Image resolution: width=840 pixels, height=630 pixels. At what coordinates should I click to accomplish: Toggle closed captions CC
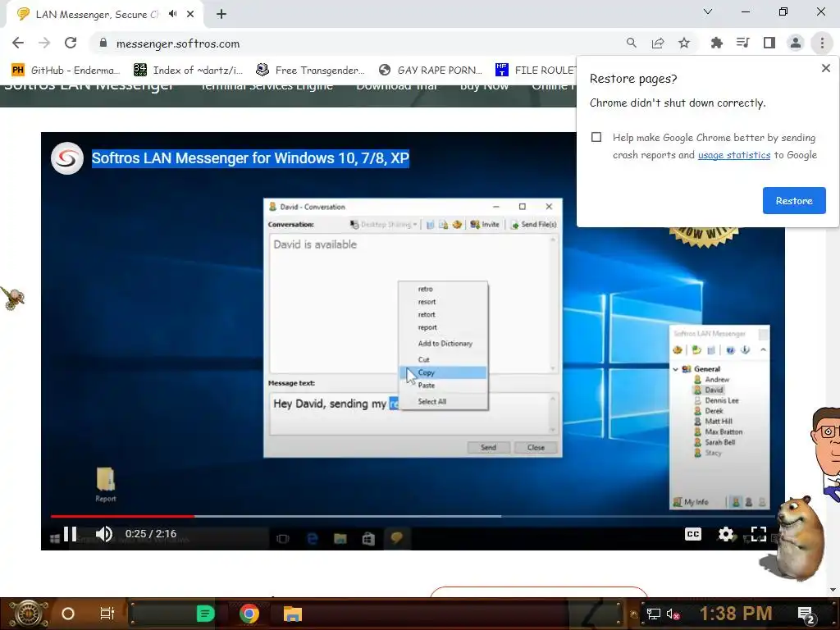[692, 534]
